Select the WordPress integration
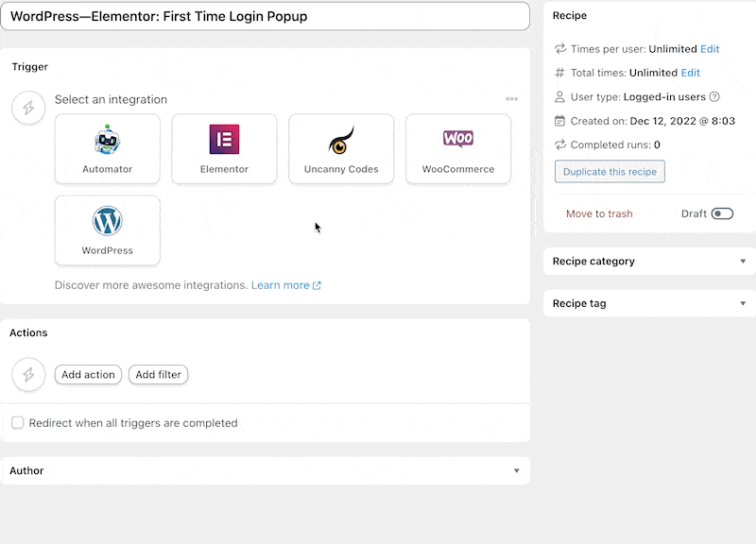 click(107, 229)
